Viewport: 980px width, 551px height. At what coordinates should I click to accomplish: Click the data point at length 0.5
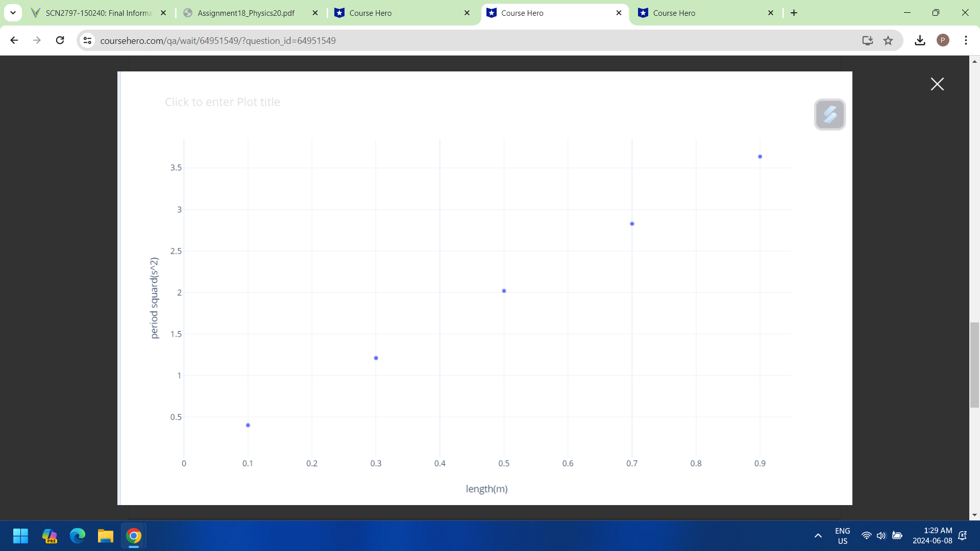(504, 291)
